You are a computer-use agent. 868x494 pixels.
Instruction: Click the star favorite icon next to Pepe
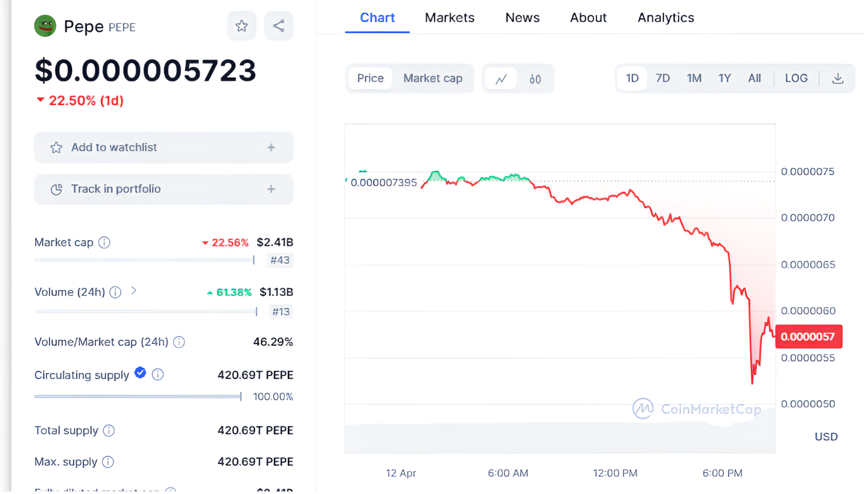tap(241, 26)
